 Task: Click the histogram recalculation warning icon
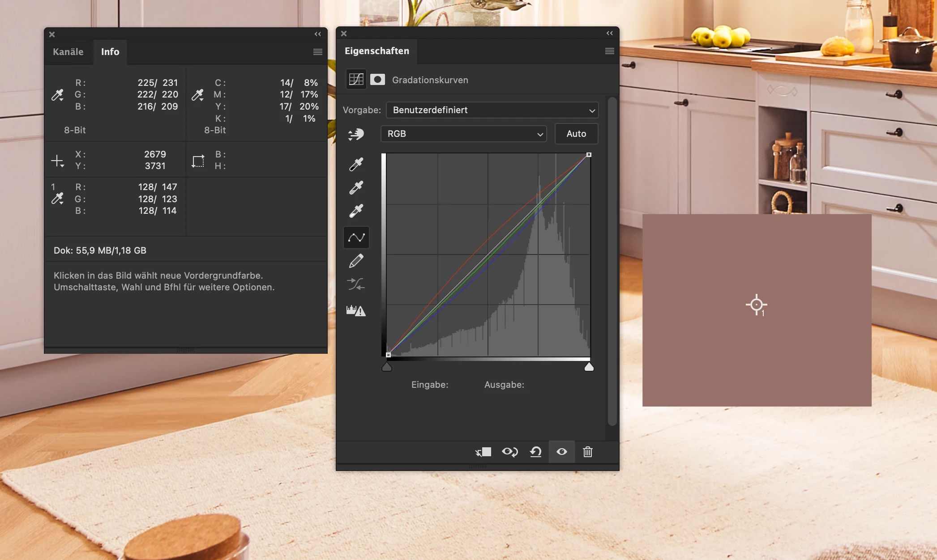(x=356, y=310)
